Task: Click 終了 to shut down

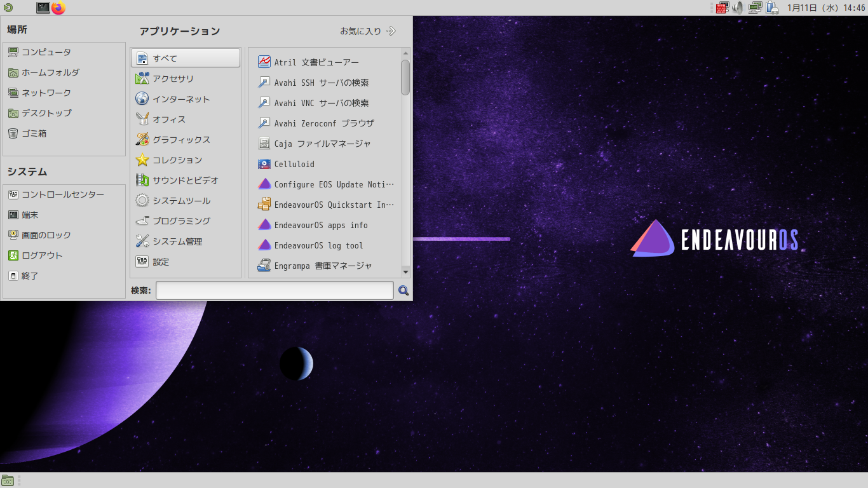Action: (x=64, y=276)
